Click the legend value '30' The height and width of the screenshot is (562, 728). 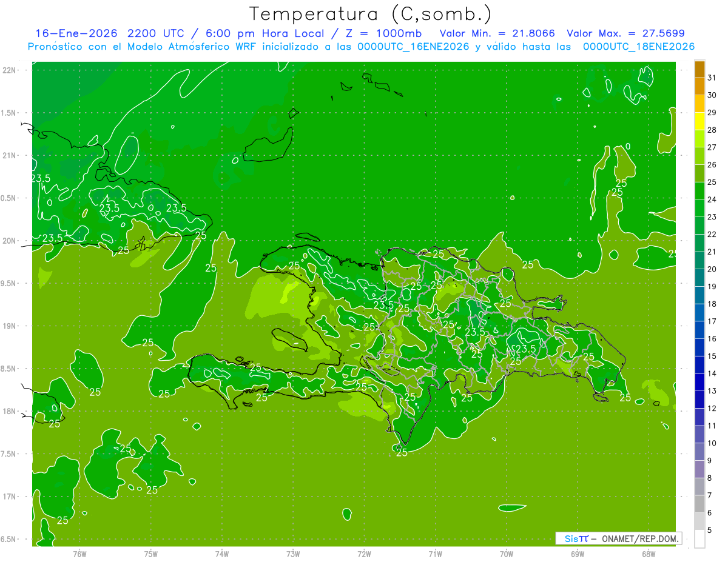712,95
